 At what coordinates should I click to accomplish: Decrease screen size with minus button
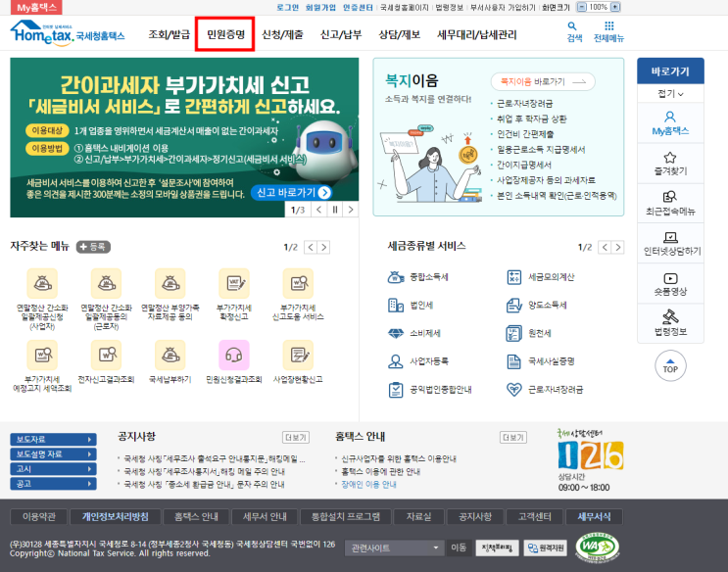(x=581, y=7)
